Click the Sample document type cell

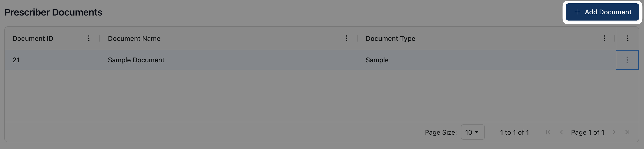point(377,60)
